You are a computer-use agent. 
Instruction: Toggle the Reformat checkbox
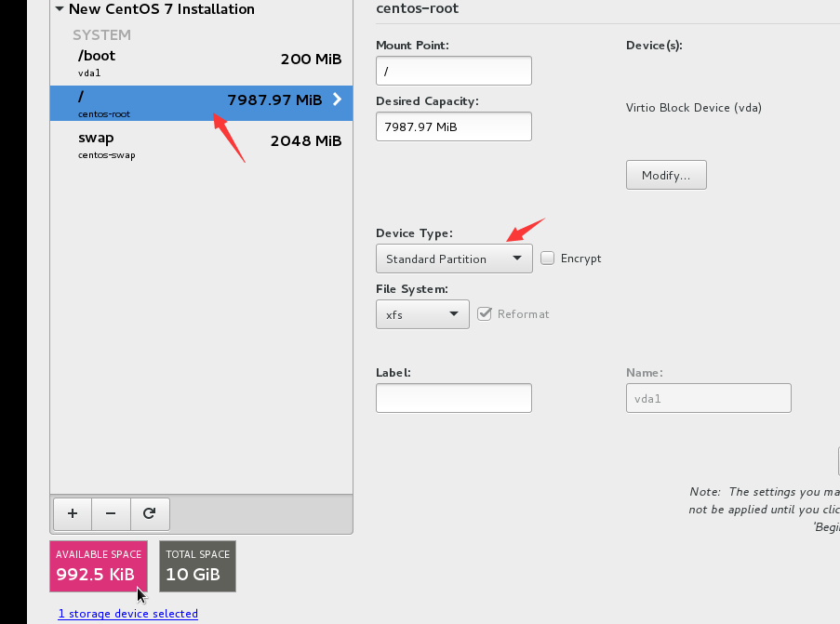(485, 314)
